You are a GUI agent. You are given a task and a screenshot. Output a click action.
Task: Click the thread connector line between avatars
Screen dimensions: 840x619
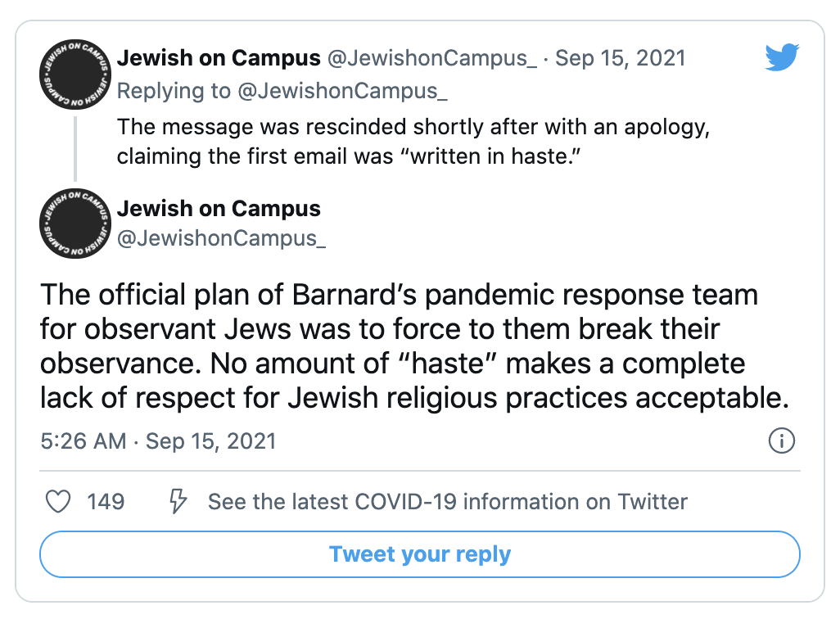(x=75, y=149)
